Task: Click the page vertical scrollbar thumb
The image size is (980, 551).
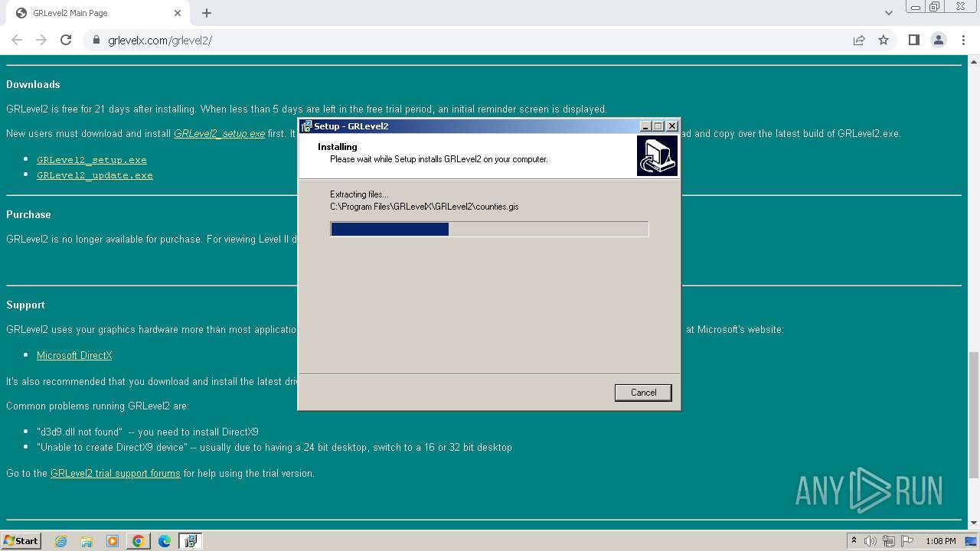Action: [974, 413]
